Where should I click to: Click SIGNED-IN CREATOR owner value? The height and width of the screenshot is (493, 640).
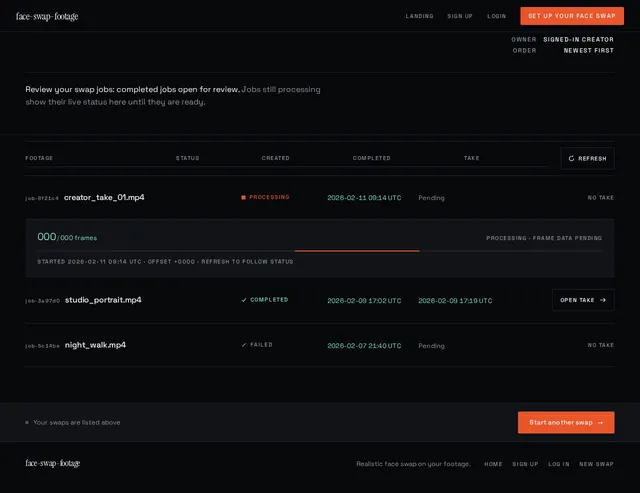coord(578,40)
